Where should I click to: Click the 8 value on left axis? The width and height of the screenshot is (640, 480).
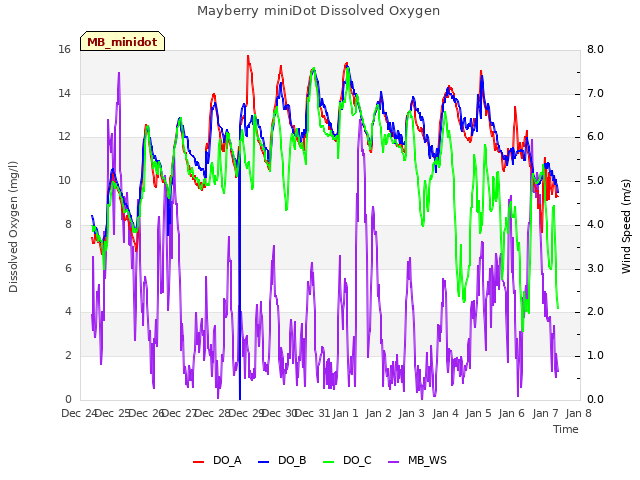click(x=68, y=224)
